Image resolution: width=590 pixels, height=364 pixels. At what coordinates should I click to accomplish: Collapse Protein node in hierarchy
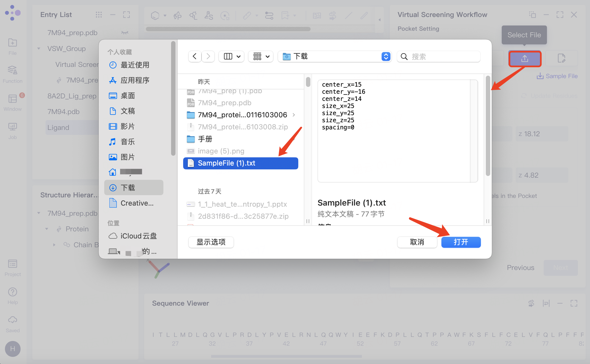[47, 229]
